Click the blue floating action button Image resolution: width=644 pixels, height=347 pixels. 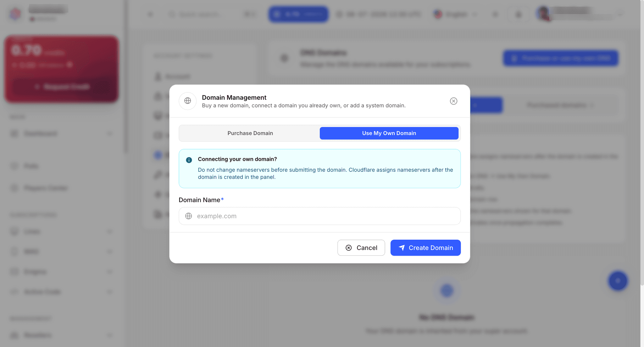618,281
